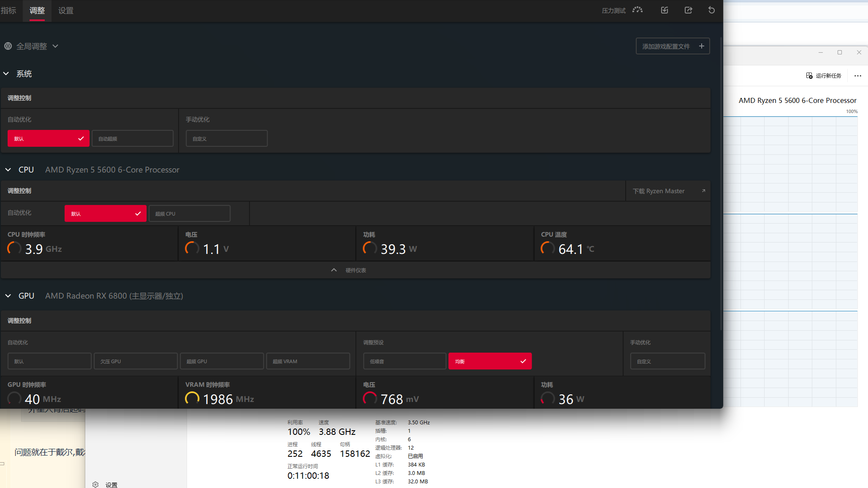Click the plus icon to add game profile
The image size is (868, 488).
701,46
